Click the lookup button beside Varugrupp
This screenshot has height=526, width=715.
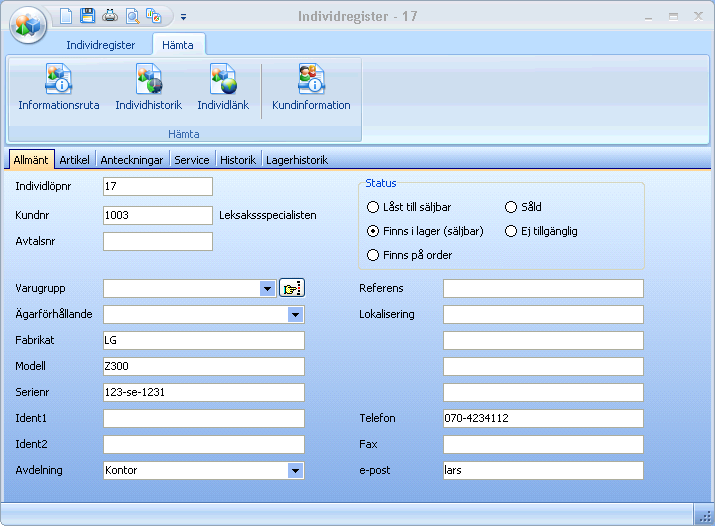pos(291,289)
